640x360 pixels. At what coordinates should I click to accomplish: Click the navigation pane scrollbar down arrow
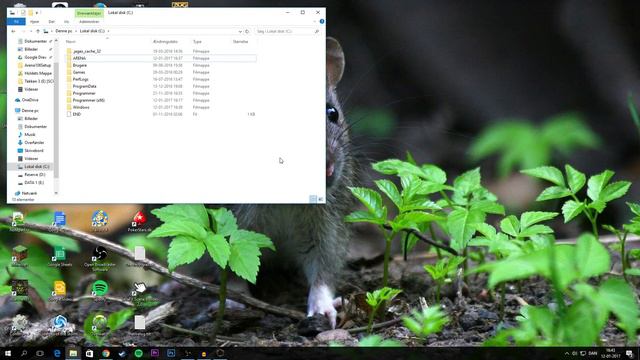tap(56, 193)
